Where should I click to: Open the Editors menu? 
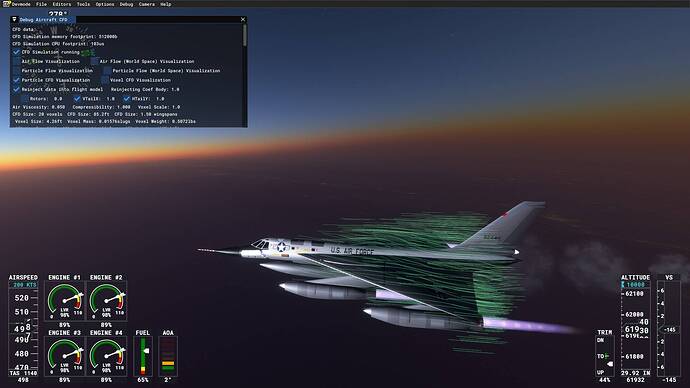pyautogui.click(x=62, y=4)
